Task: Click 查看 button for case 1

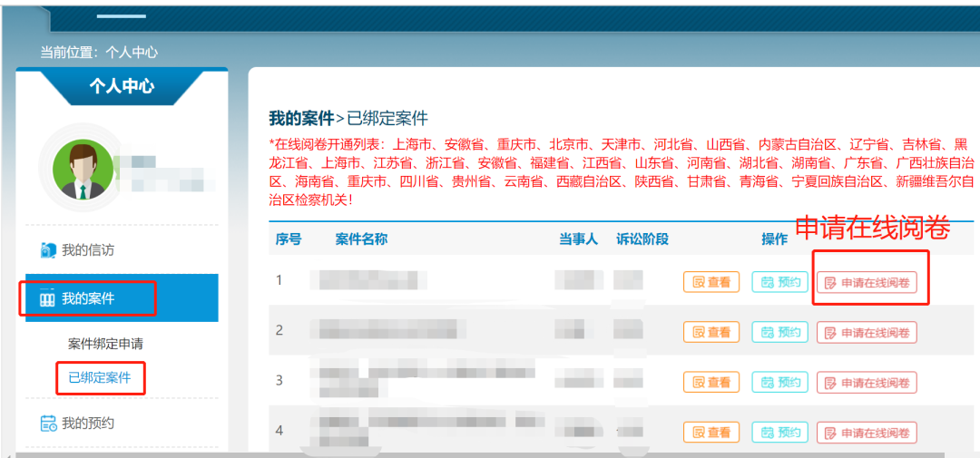Action: pos(711,282)
